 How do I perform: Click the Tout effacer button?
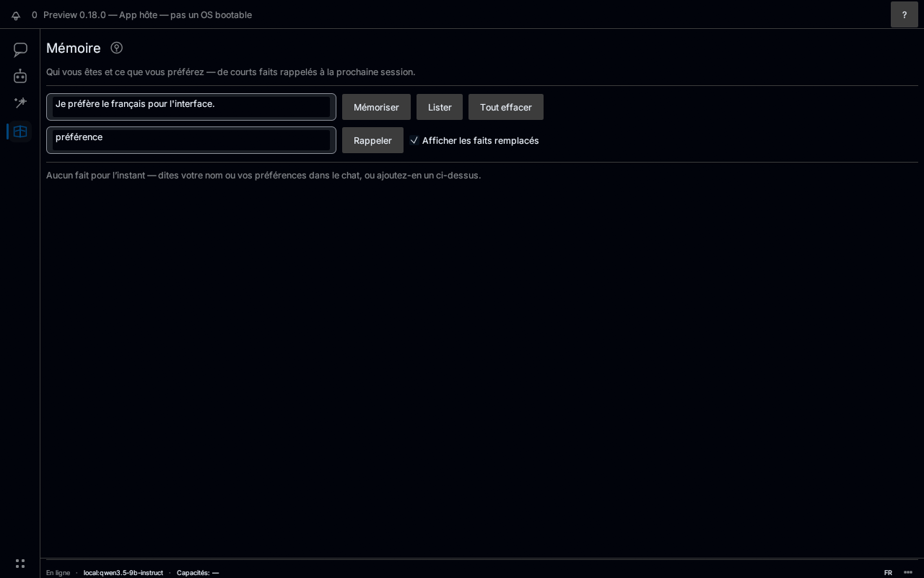click(x=506, y=107)
